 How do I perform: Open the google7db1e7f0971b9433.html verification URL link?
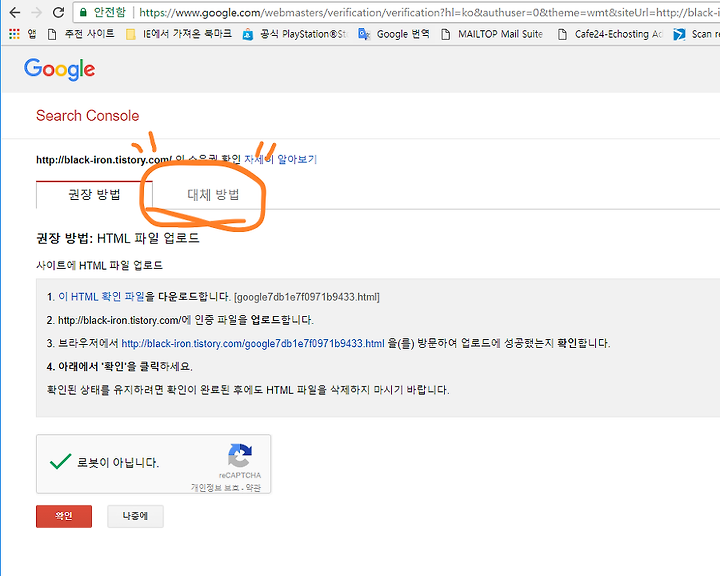pyautogui.click(x=253, y=344)
